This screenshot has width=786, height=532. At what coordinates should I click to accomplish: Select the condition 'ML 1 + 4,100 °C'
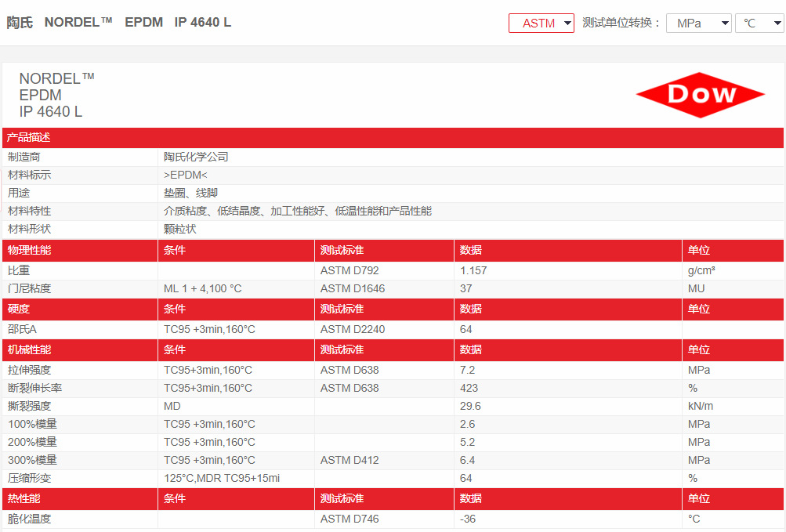[x=202, y=288]
